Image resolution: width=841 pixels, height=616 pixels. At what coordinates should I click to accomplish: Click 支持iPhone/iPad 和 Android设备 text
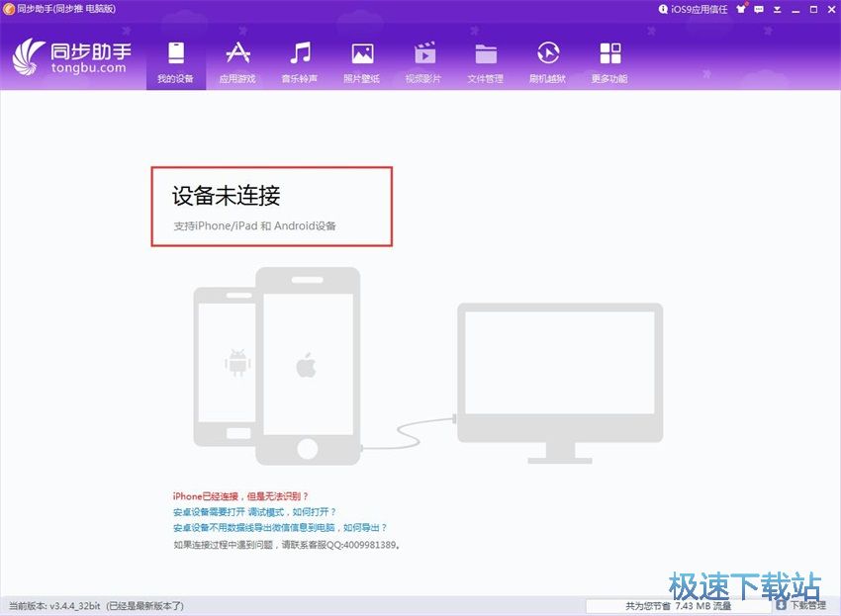[254, 225]
